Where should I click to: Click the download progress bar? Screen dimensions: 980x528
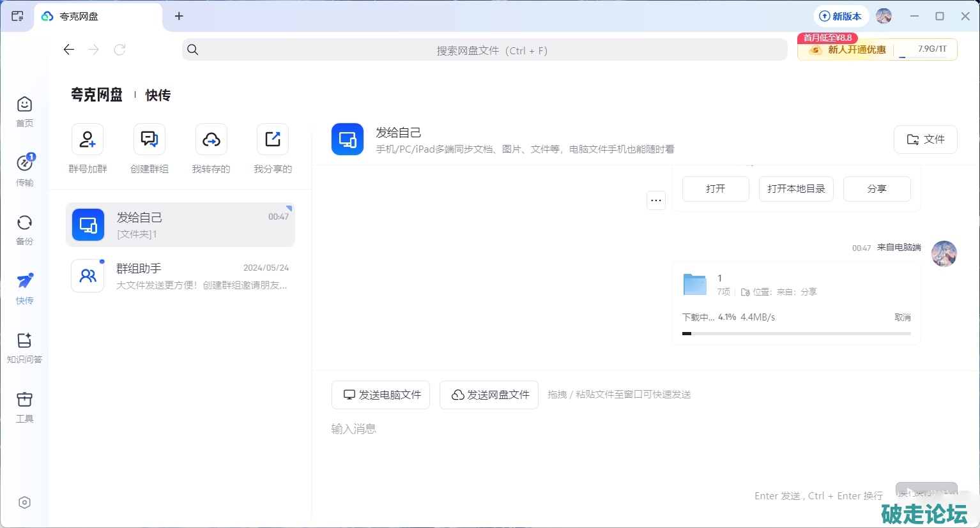796,333
